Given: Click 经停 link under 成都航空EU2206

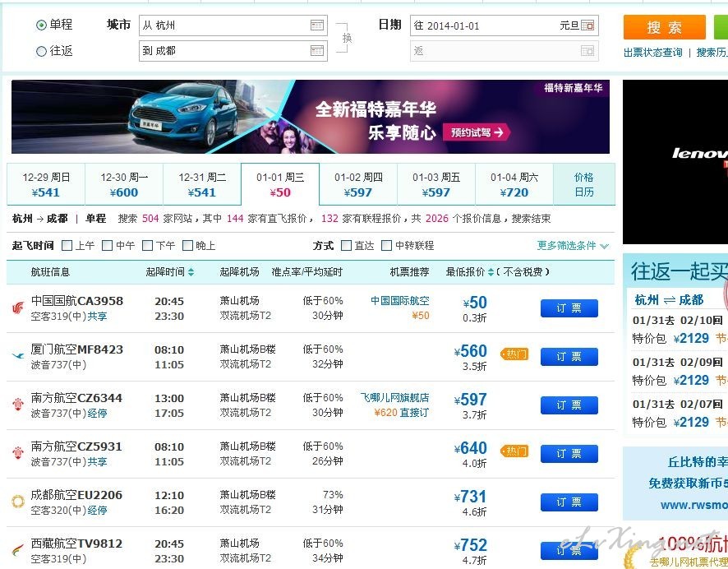Looking at the screenshot, I should pos(98,511).
